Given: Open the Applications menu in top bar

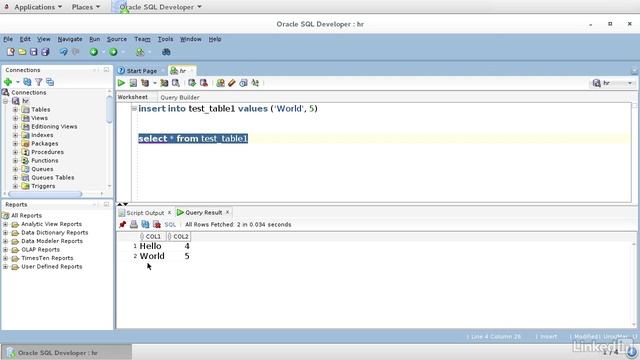Looking at the screenshot, I should [38, 7].
